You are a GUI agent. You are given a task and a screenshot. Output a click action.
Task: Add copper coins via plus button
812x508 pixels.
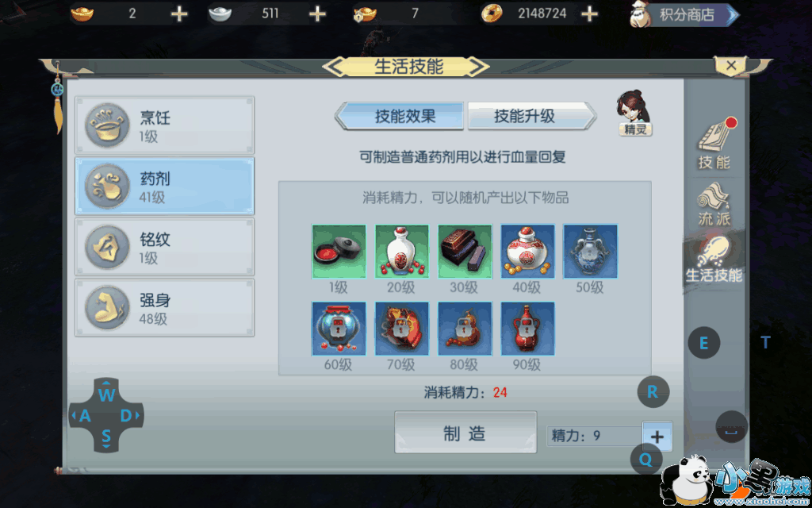click(589, 14)
